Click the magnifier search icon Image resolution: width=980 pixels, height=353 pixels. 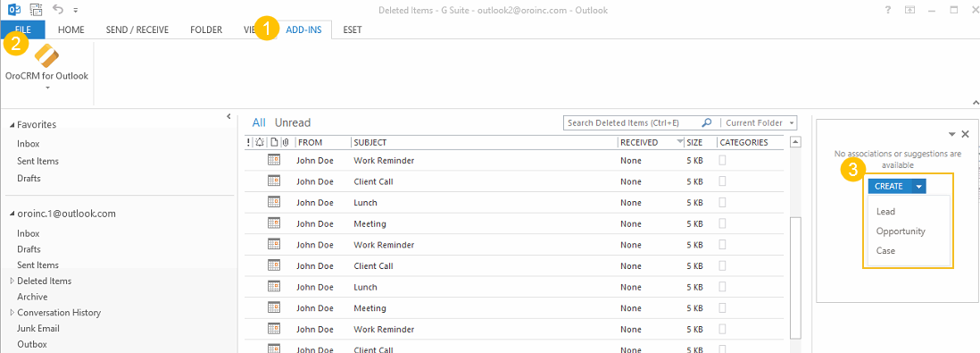[x=707, y=122]
